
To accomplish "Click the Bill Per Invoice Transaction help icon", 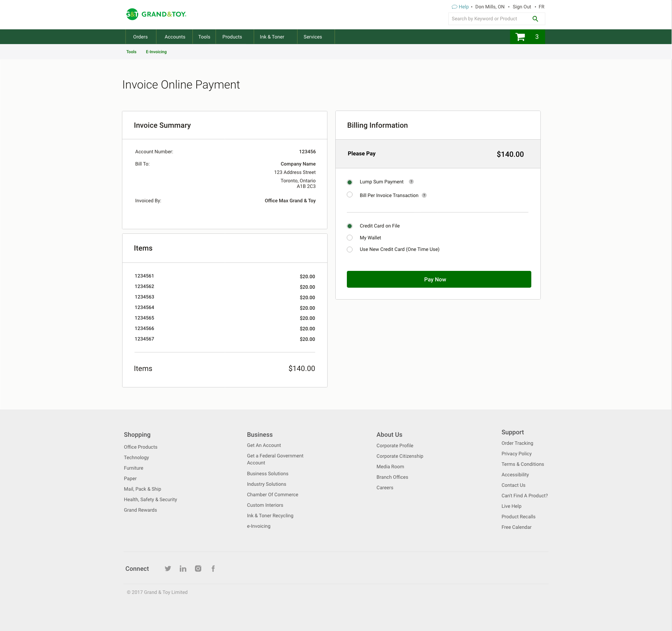I will (424, 195).
